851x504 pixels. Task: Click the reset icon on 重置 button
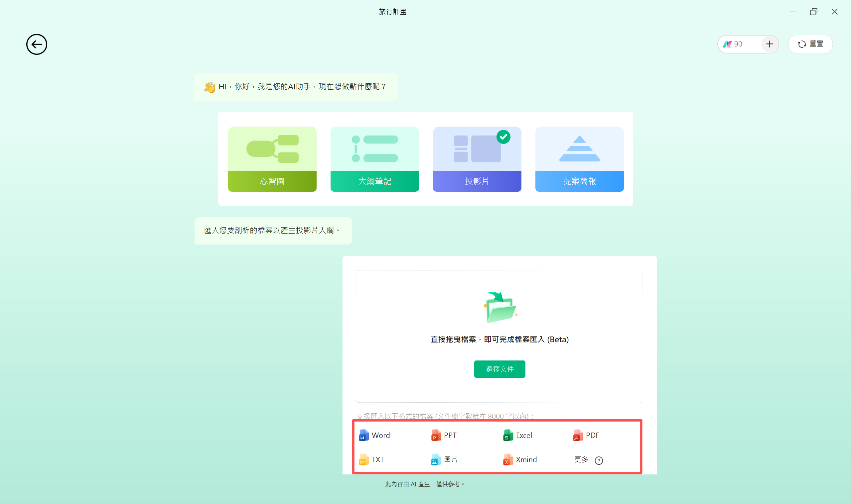pyautogui.click(x=802, y=44)
